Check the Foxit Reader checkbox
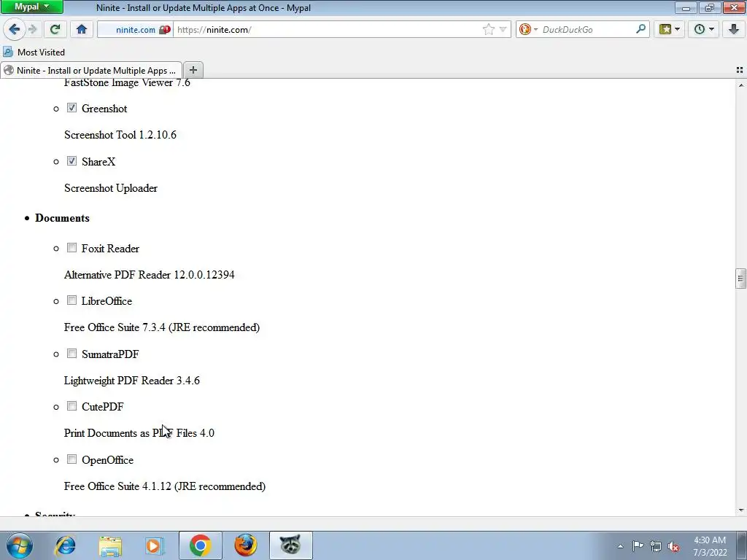The height and width of the screenshot is (560, 747). [71, 248]
